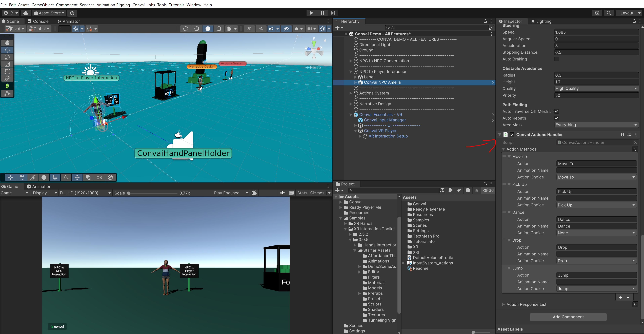The image size is (644, 334).
Task: Select the Scale tool
Action: point(7,64)
